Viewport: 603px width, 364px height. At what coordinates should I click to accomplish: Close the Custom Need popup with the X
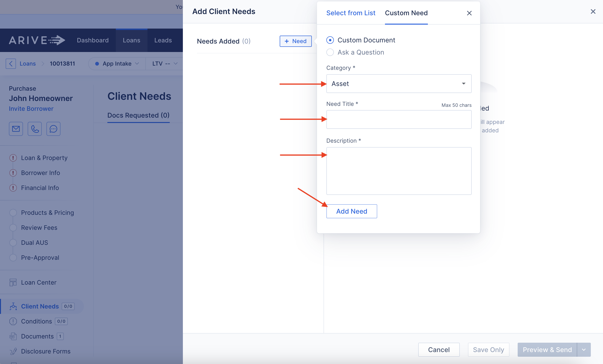(469, 13)
